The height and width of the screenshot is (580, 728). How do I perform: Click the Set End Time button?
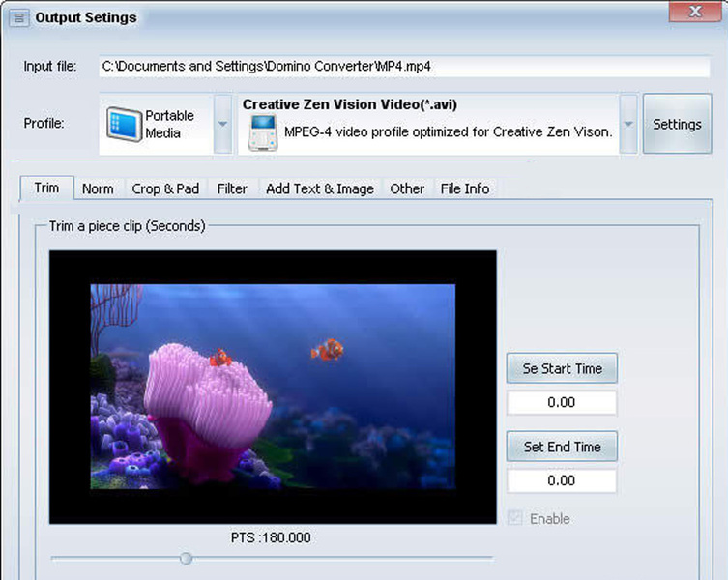coord(562,447)
